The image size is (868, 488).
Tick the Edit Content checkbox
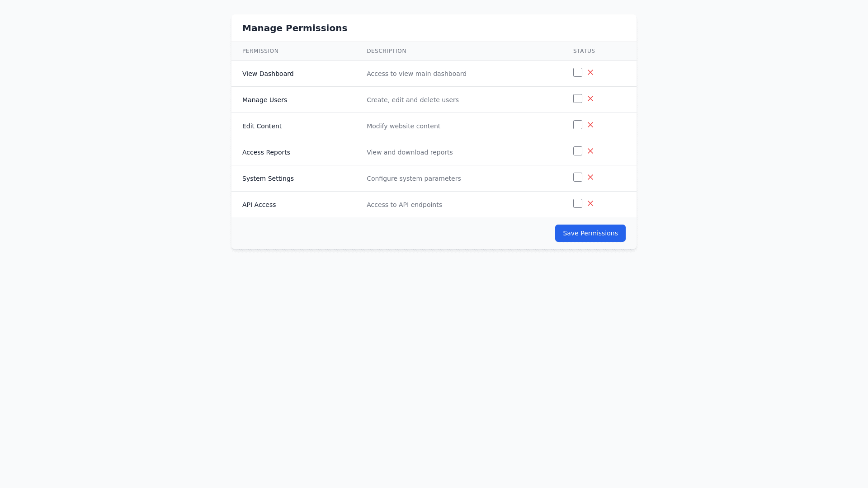click(x=578, y=125)
